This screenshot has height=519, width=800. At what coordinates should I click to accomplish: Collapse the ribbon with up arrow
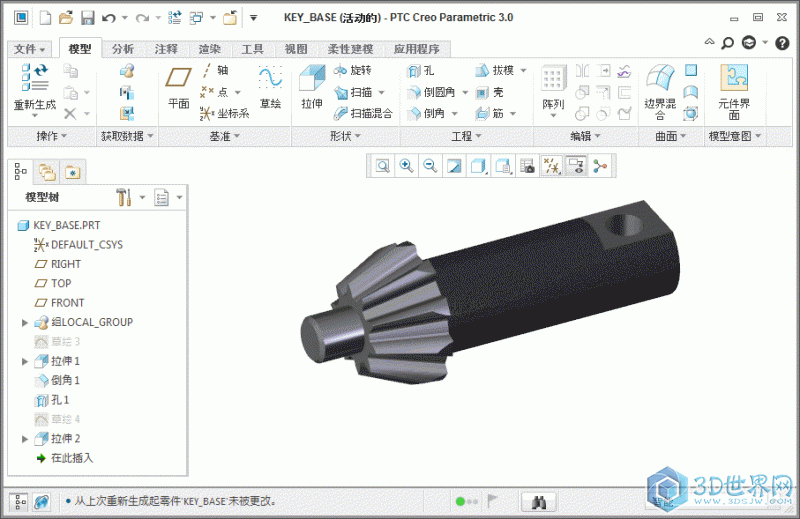[x=709, y=42]
